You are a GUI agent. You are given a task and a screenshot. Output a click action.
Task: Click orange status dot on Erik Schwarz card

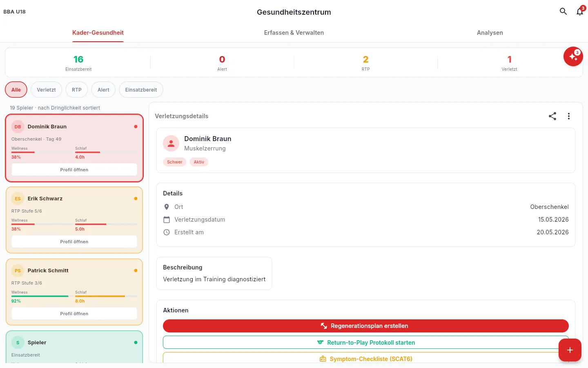(136, 199)
